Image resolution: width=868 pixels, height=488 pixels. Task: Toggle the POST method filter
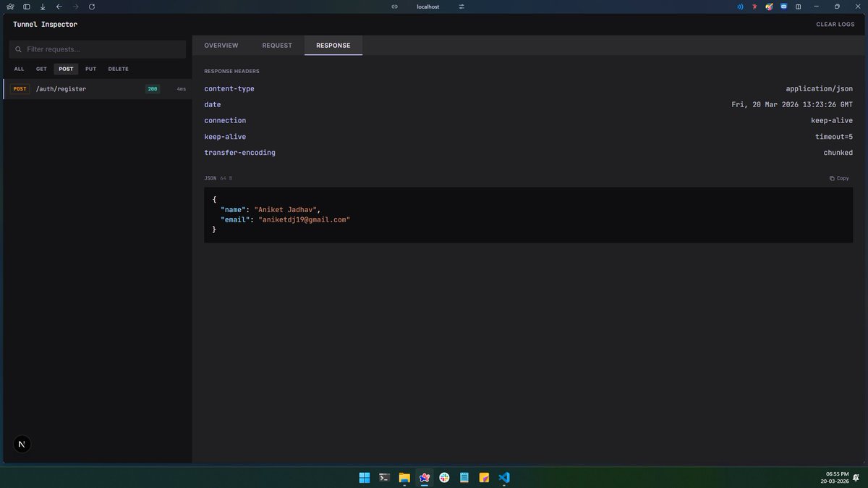[66, 69]
